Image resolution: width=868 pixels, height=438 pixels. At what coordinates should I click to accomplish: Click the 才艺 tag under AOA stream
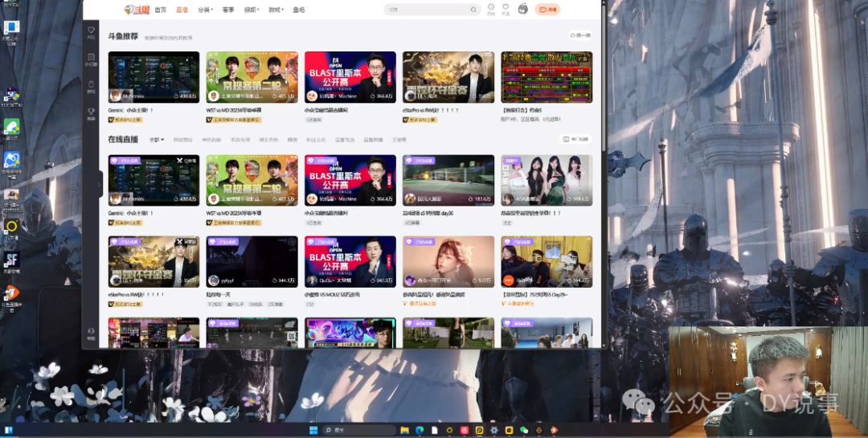coord(506,223)
